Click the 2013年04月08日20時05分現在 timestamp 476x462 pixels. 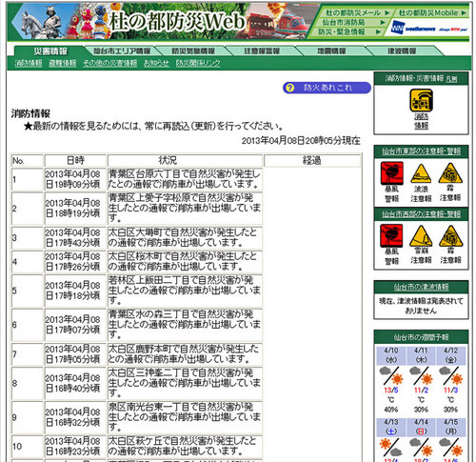tap(301, 140)
